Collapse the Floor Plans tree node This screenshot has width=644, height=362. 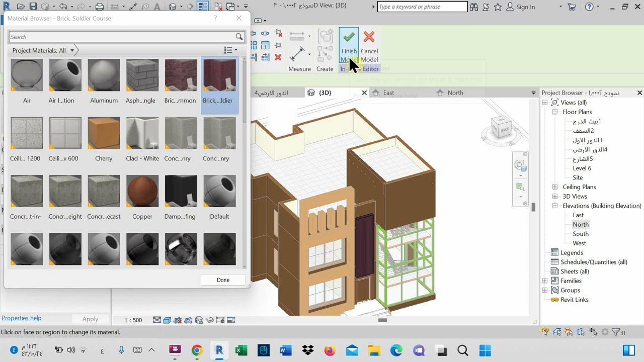[x=555, y=112]
